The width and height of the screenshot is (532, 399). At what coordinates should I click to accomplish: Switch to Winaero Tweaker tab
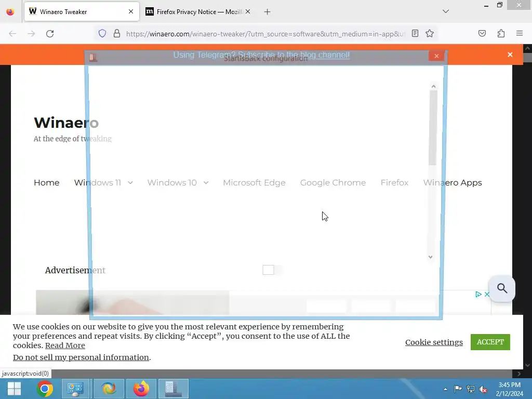(x=82, y=11)
